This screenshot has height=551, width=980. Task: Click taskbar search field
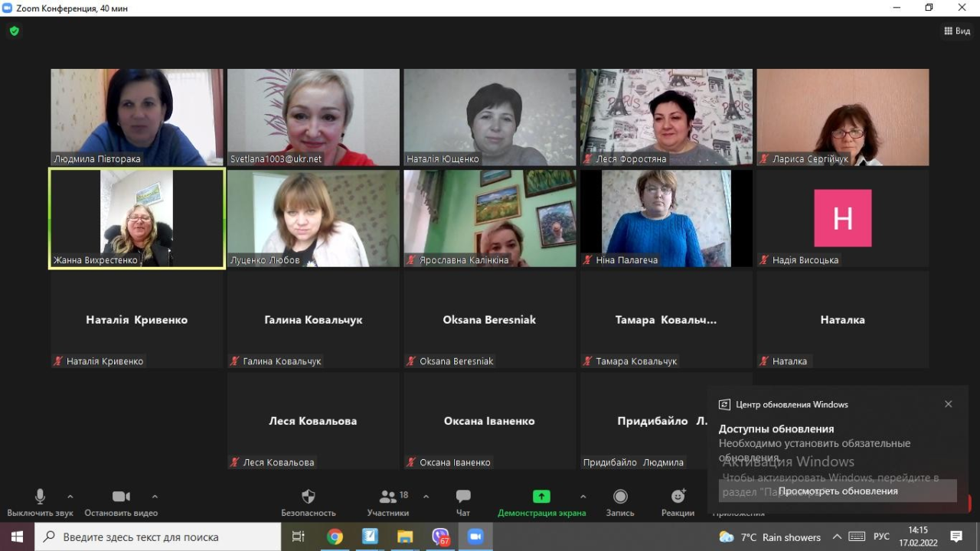click(x=158, y=536)
